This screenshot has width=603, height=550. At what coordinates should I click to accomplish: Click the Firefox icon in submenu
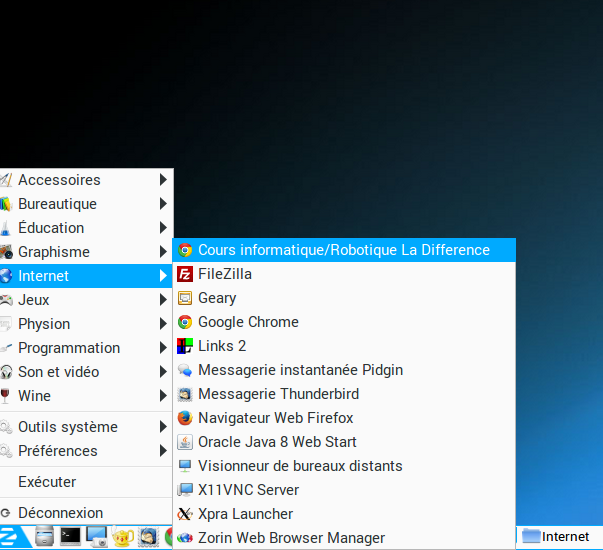pyautogui.click(x=185, y=418)
